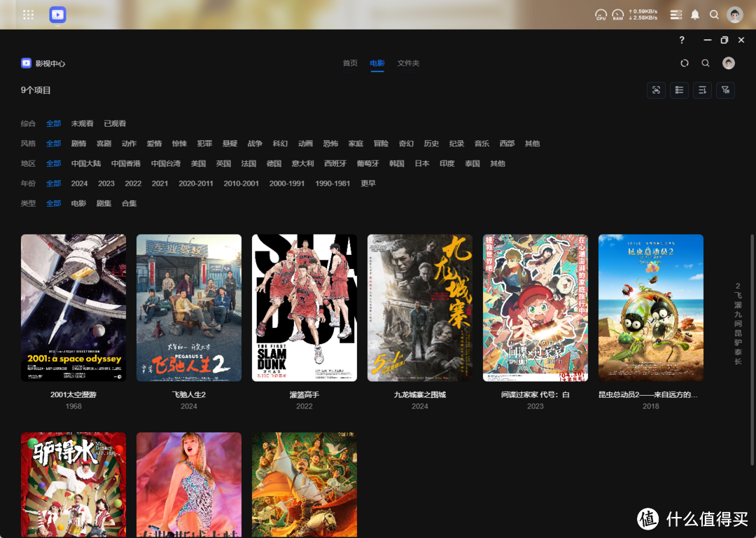Filter region by 中国香港
This screenshot has height=538, width=756.
pos(126,163)
